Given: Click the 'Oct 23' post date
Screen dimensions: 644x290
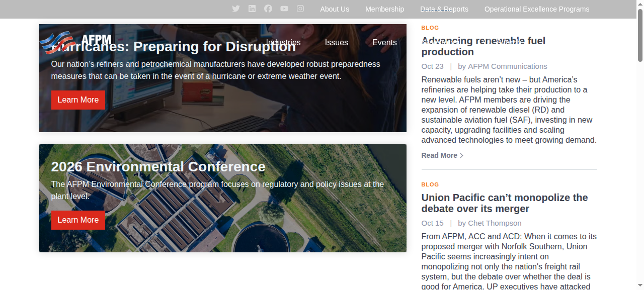Looking at the screenshot, I should pos(433,66).
